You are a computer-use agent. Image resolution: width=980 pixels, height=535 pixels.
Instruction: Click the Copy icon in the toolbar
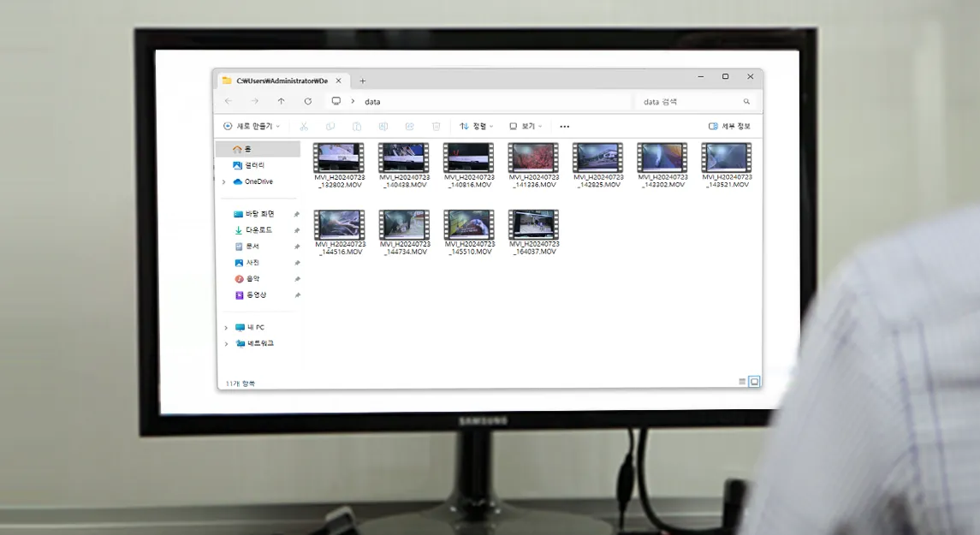coord(330,127)
